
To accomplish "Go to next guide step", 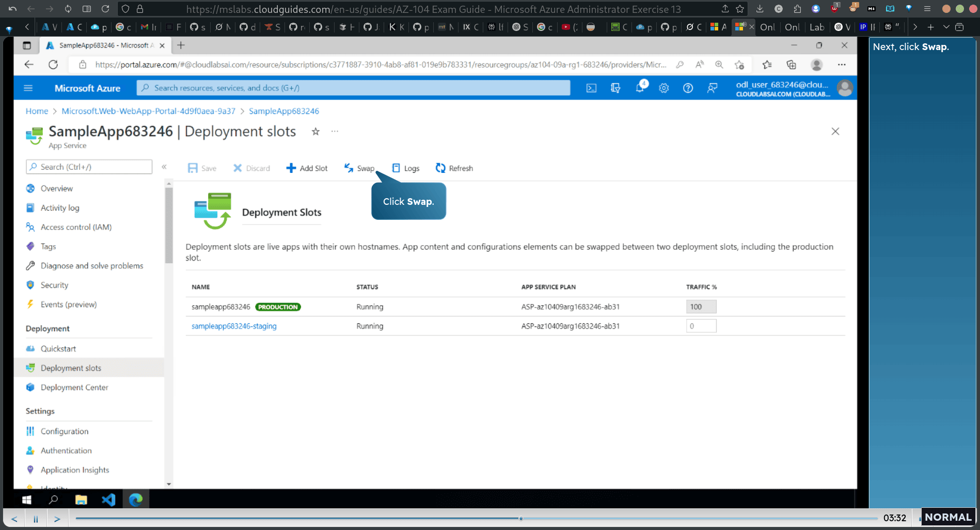I will click(57, 519).
